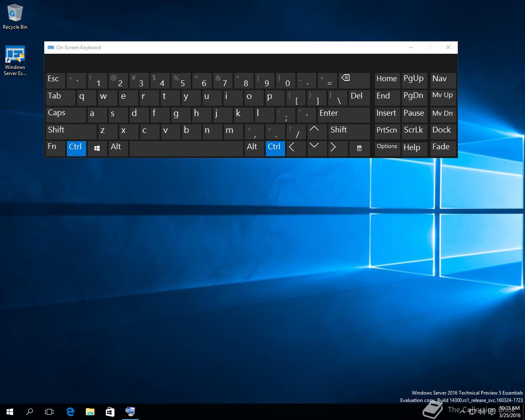Tap the backslash key
This screenshot has width=525, height=420.
point(338,98)
